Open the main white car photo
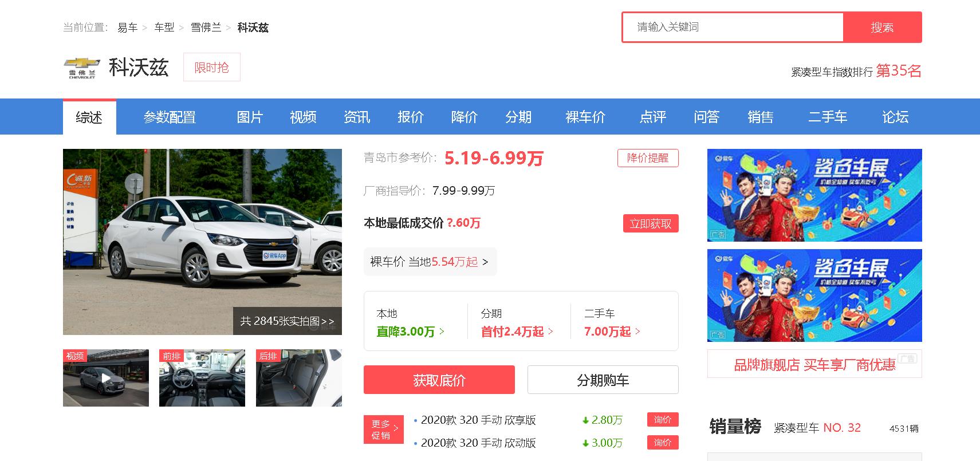The width and height of the screenshot is (980, 461). pos(202,229)
